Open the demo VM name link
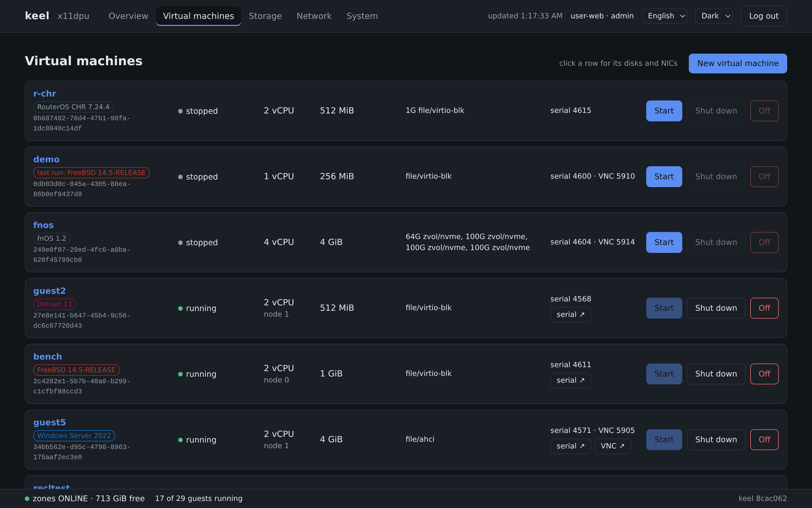The image size is (812, 508). coord(46,159)
